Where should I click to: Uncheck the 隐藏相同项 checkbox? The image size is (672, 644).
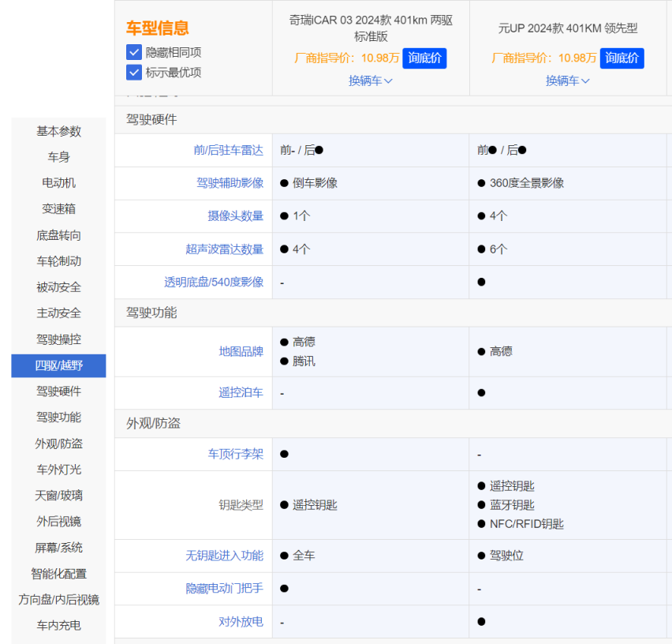coord(134,52)
